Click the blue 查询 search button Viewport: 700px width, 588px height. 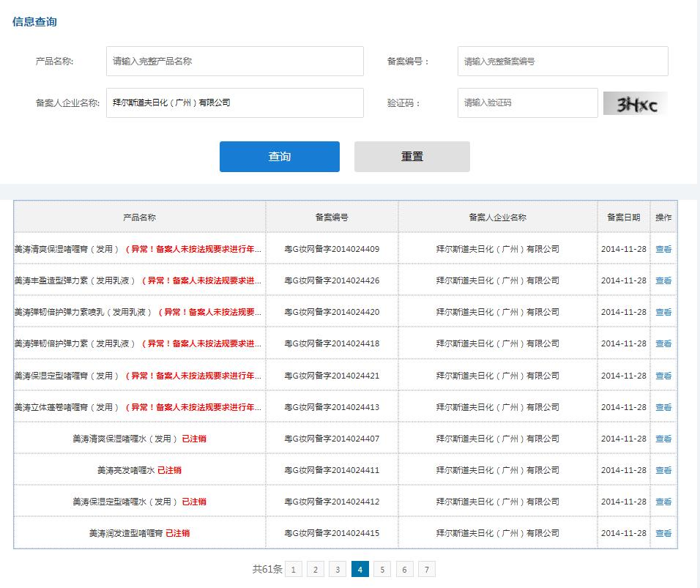click(x=279, y=157)
